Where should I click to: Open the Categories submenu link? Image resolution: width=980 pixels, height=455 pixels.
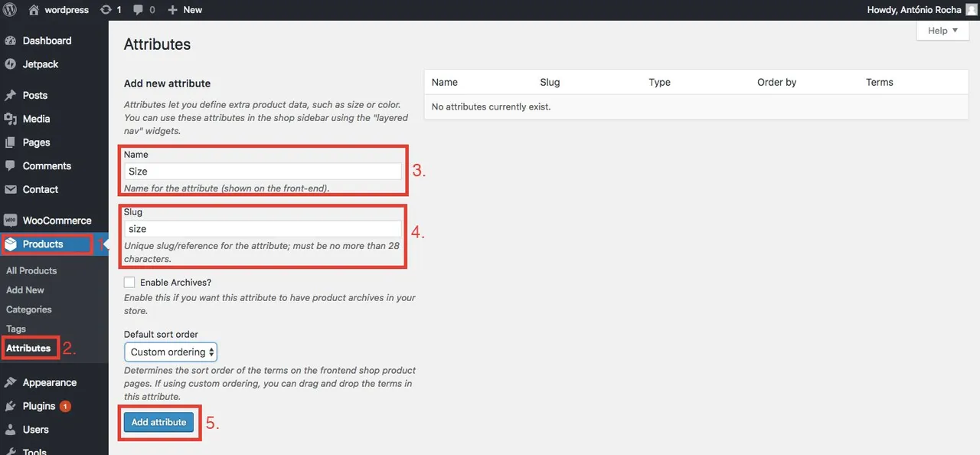(x=29, y=309)
